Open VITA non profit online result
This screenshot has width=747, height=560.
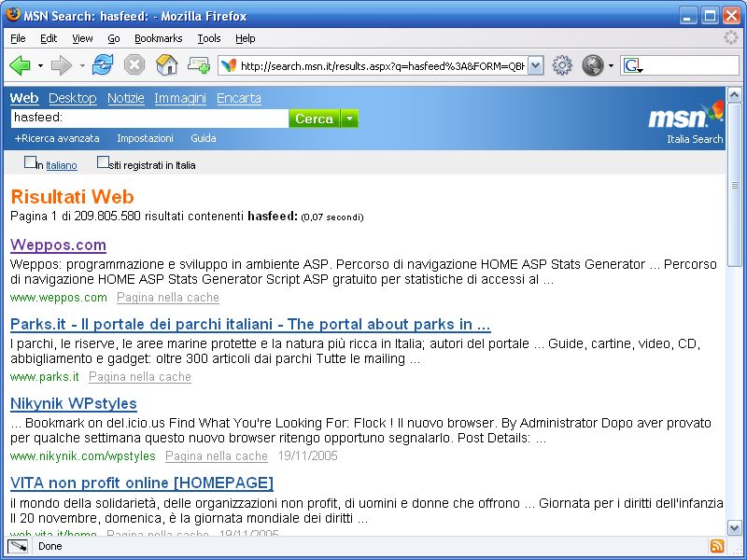tap(142, 483)
